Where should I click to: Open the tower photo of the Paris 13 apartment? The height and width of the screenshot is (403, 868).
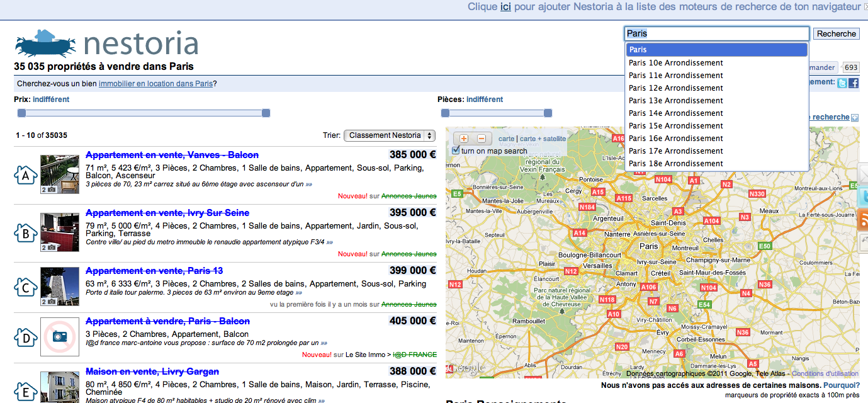[60, 286]
